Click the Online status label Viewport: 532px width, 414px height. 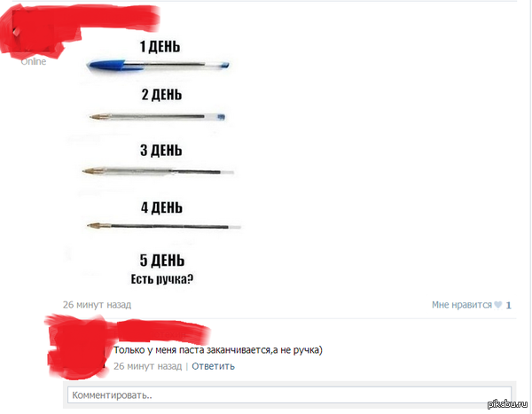(34, 61)
